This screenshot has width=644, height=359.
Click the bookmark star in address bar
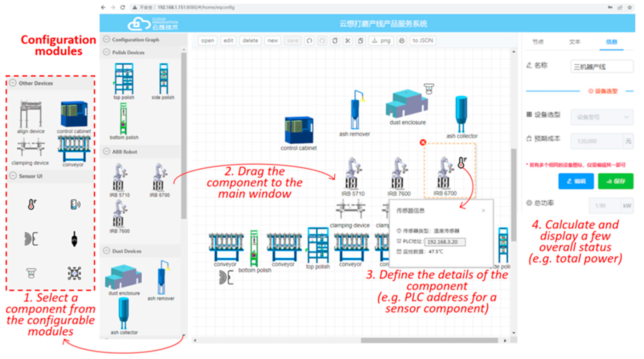point(630,7)
